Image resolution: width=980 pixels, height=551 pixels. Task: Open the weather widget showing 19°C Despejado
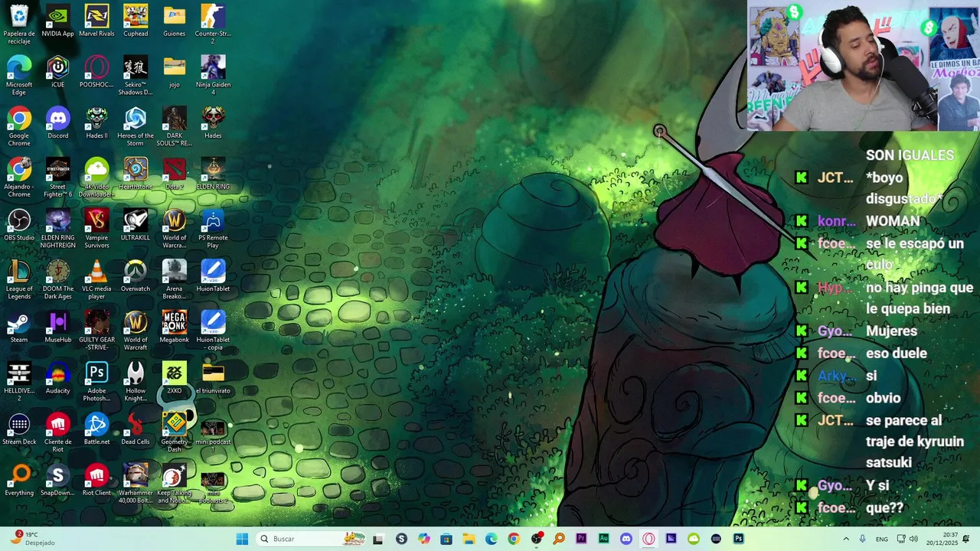(34, 539)
